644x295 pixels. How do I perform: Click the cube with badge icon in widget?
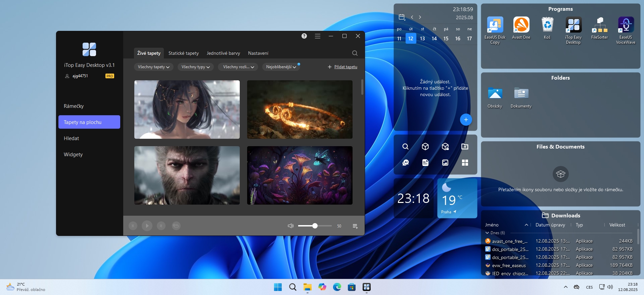(445, 146)
